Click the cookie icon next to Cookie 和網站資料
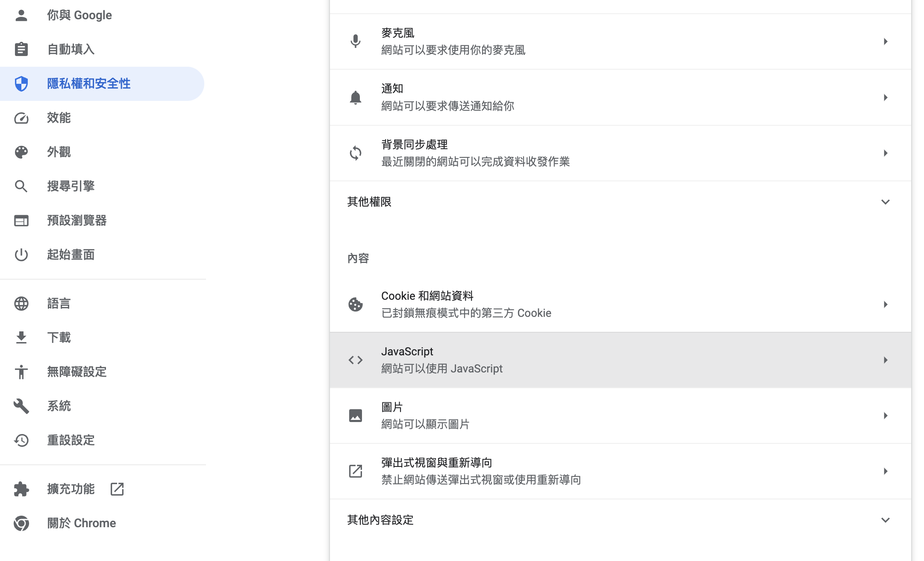924x561 pixels. pos(355,304)
